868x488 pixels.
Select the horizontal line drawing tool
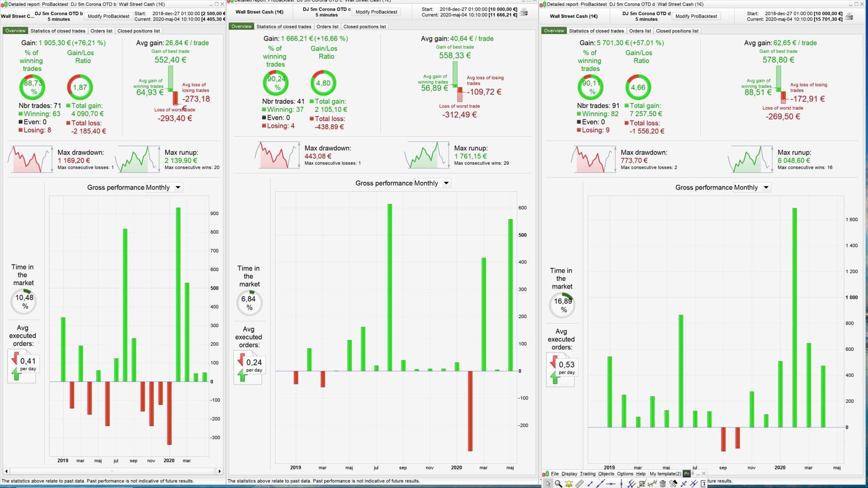tap(611, 484)
